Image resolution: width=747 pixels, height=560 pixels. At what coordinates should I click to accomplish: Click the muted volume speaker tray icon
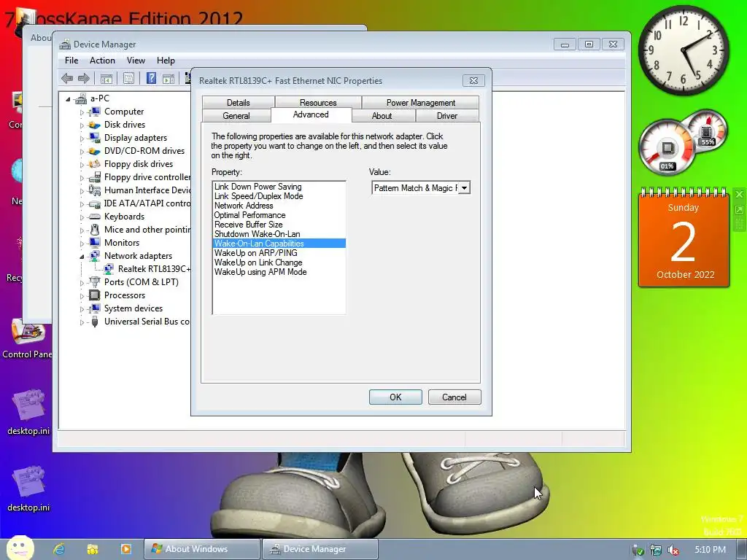(x=673, y=550)
